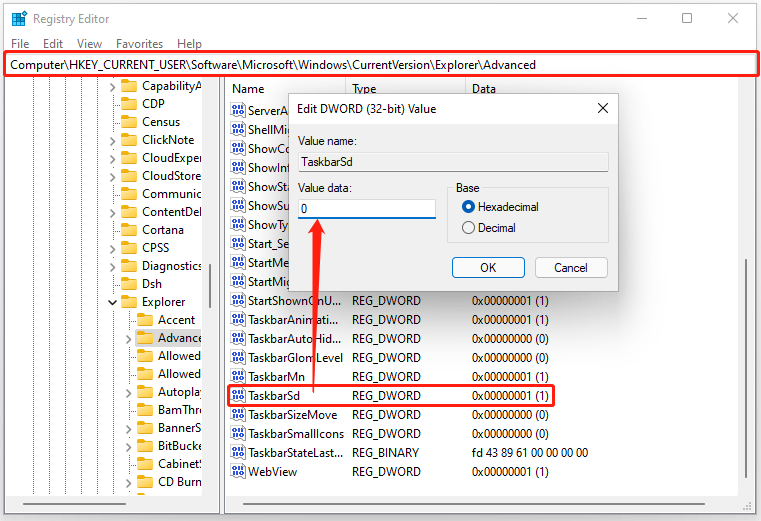The height and width of the screenshot is (521, 761).
Task: Click data 'fd 43 89 61 00 00 00 00'
Action: [529, 453]
